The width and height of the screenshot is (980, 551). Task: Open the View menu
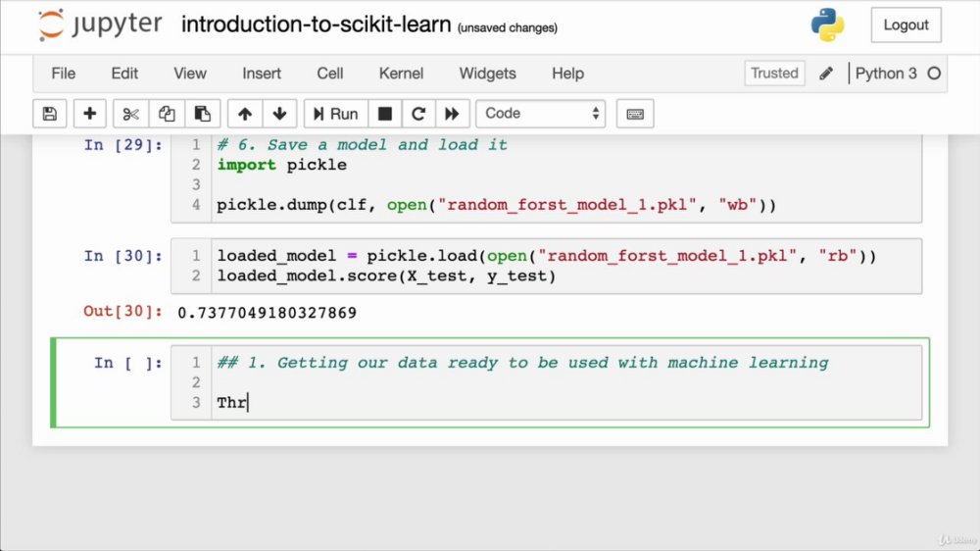(190, 74)
